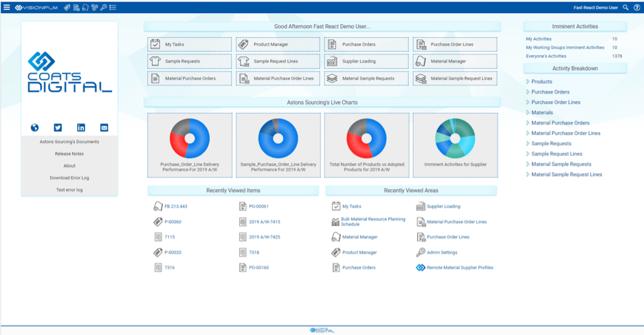Open the LinkedIn icon link
644x335 pixels.
(x=81, y=127)
